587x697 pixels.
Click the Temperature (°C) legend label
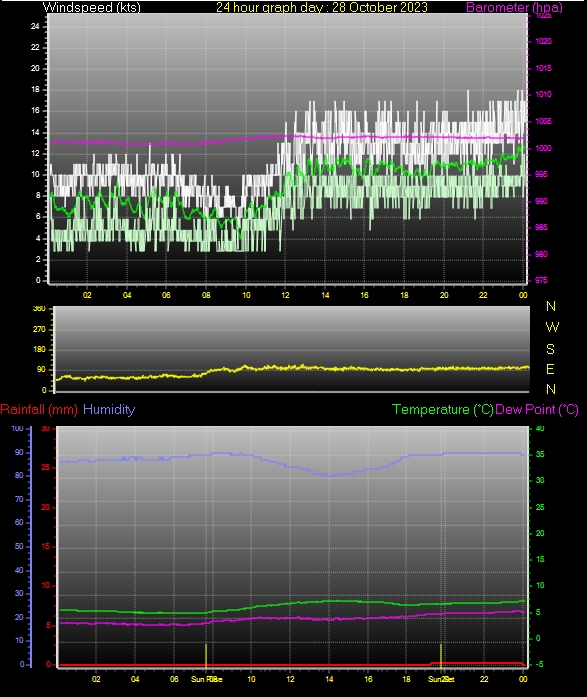click(443, 409)
